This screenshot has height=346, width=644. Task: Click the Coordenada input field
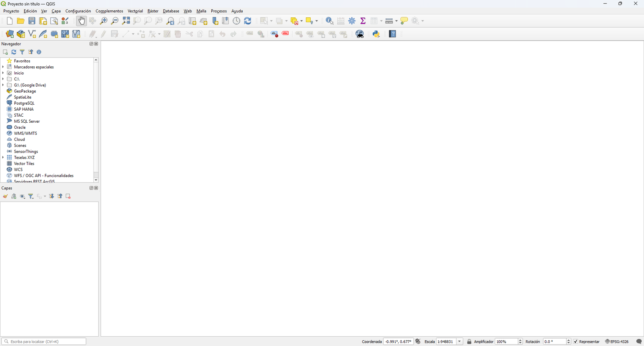click(x=398, y=342)
